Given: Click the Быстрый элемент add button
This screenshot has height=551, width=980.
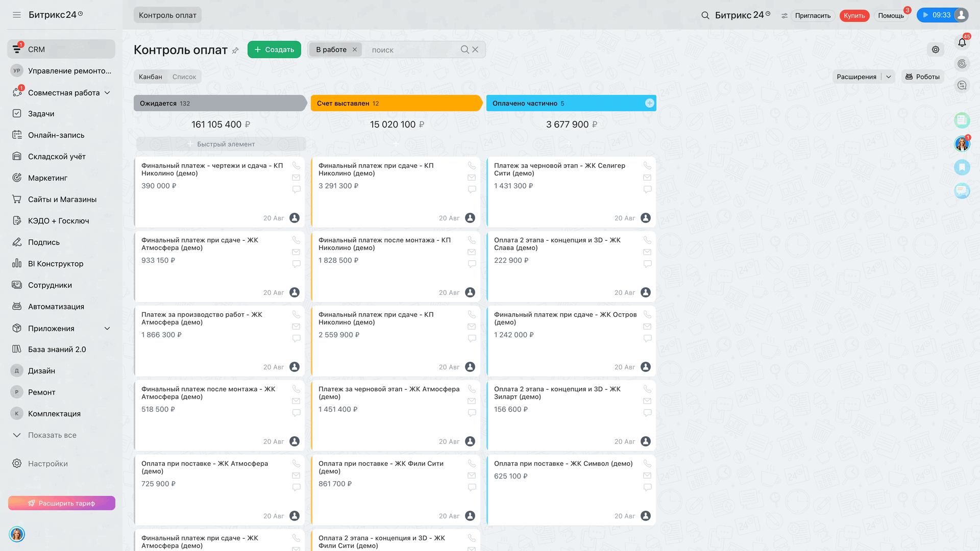Looking at the screenshot, I should click(220, 144).
